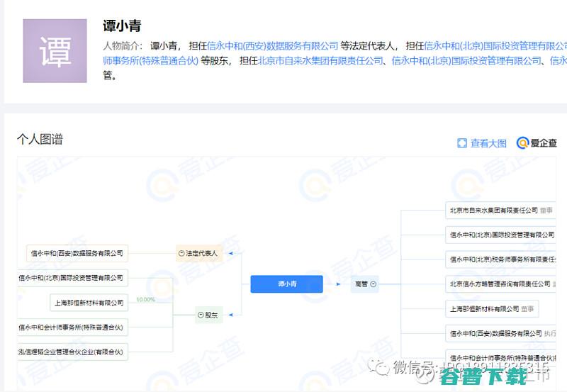Select right node 信永中和(北京)国际投资管理有限公司
567x392 pixels.
click(500, 235)
